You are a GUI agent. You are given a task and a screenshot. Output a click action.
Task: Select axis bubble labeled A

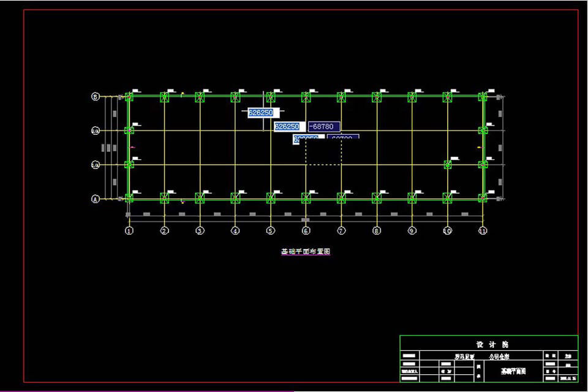tap(96, 198)
